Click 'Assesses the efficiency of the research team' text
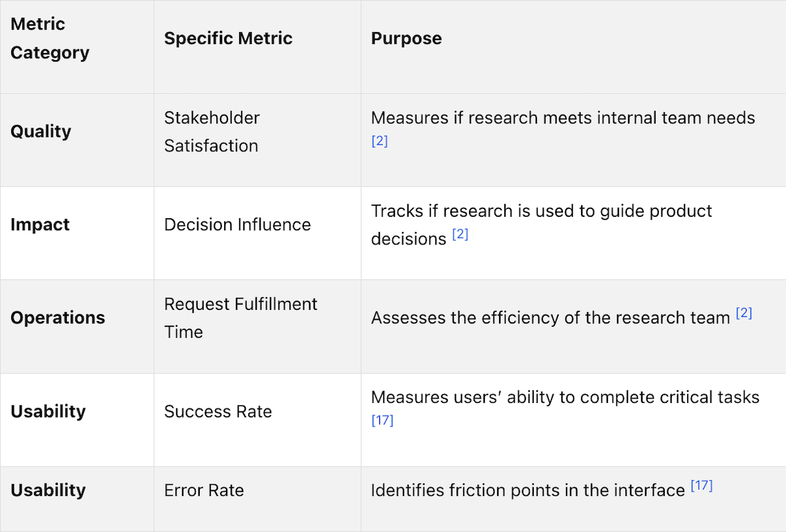Screen dimensions: 786x532 point(550,318)
